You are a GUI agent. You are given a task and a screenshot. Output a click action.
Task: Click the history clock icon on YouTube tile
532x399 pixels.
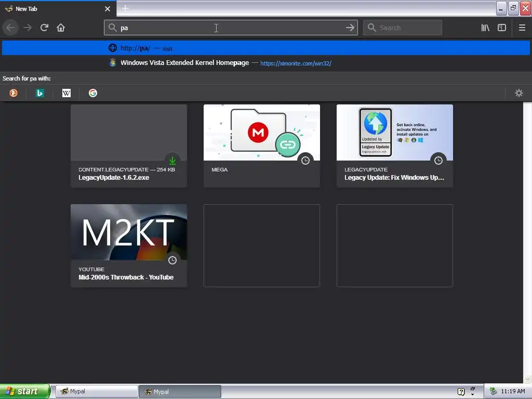[172, 260]
